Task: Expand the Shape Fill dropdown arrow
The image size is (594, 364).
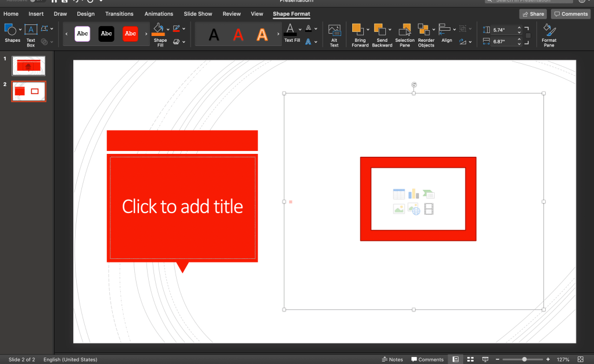Action: point(168,29)
